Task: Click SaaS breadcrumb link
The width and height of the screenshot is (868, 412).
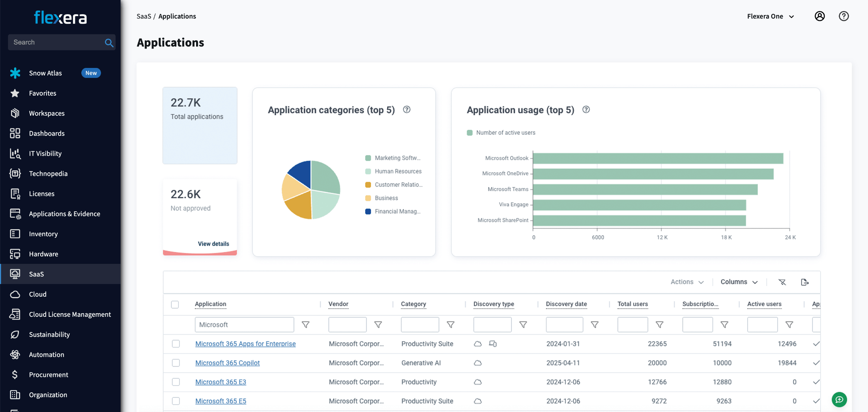Action: tap(144, 16)
